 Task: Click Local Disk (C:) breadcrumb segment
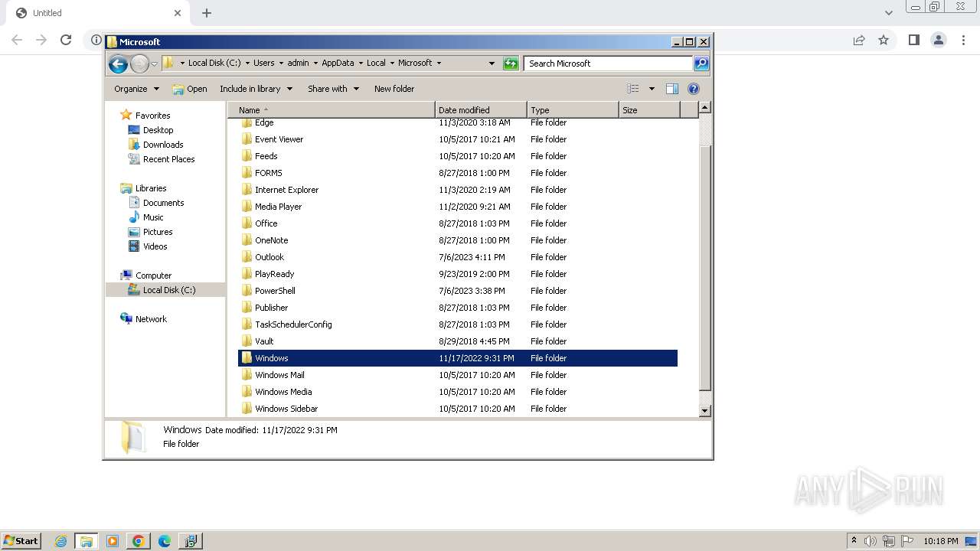[x=214, y=63]
